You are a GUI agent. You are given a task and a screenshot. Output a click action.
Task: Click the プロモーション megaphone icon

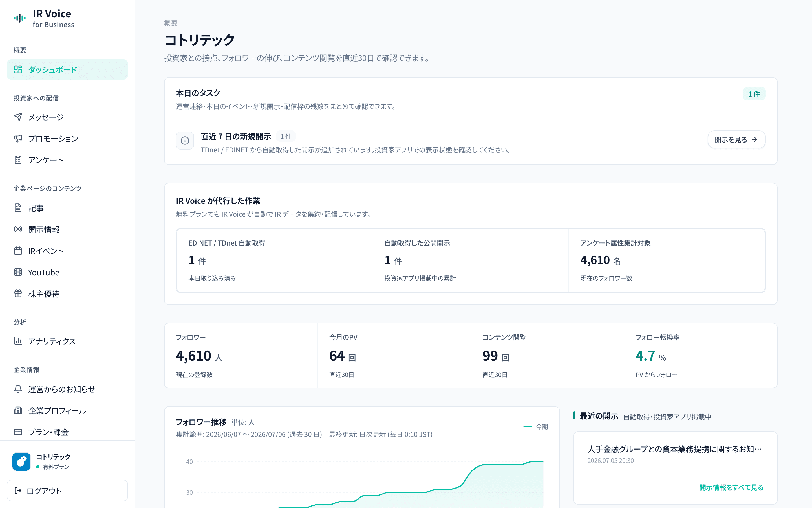point(18,138)
